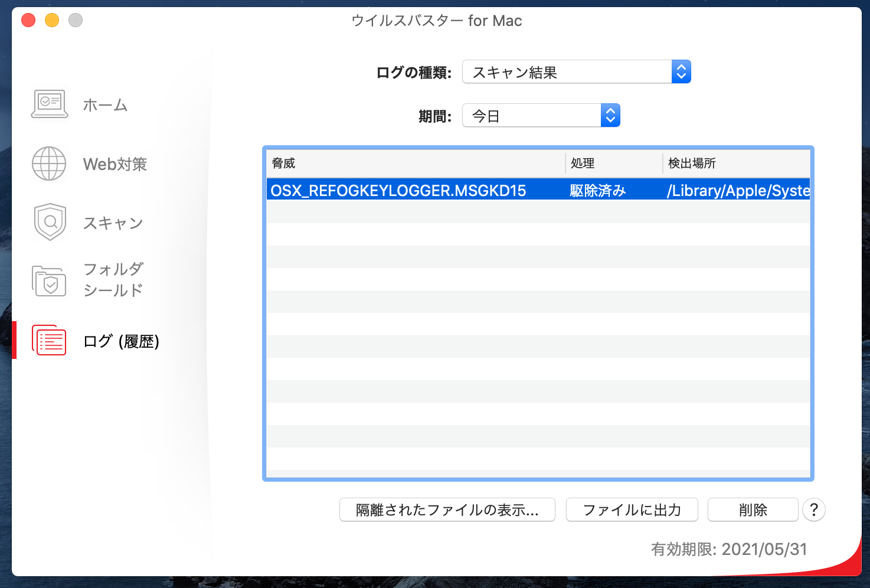The height and width of the screenshot is (588, 870).
Task: Click the red ログ (履歴) list icon
Action: [50, 341]
